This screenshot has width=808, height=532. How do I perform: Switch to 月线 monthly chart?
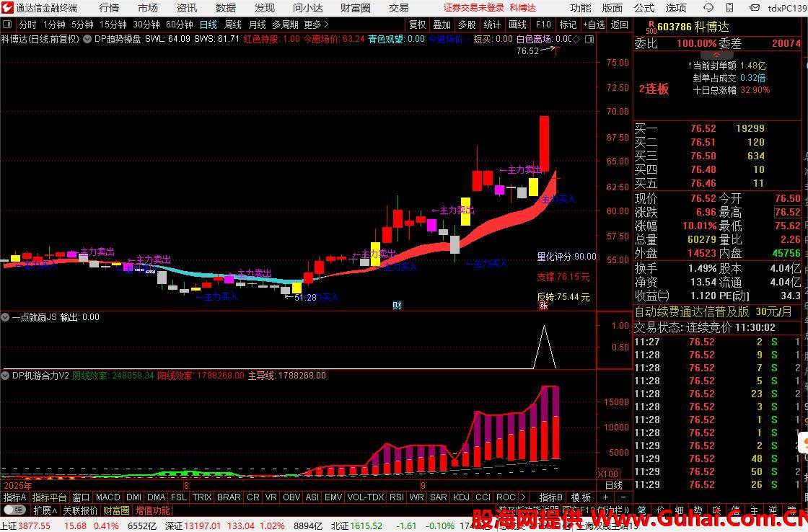pyautogui.click(x=257, y=25)
